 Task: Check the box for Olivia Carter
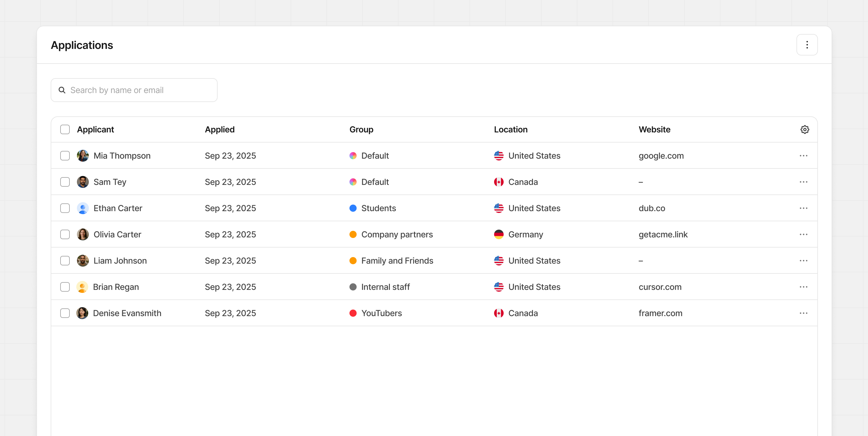tap(65, 234)
